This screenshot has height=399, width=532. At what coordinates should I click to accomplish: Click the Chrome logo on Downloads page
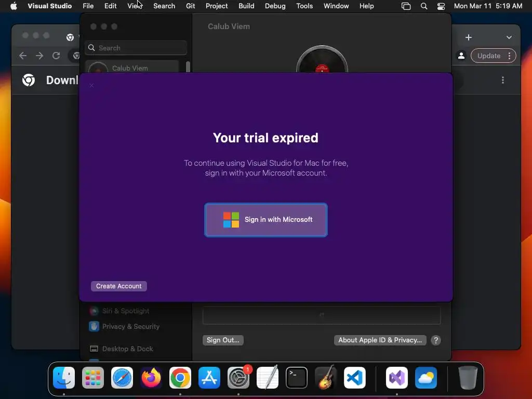(29, 80)
